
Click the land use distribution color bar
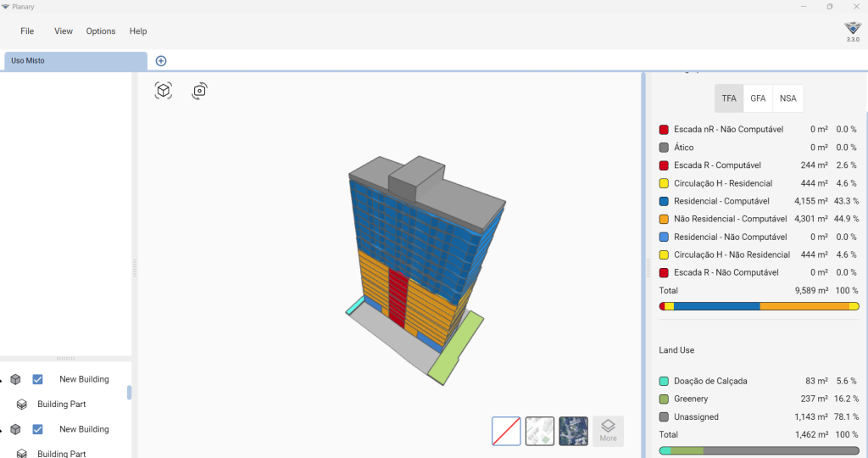click(759, 451)
